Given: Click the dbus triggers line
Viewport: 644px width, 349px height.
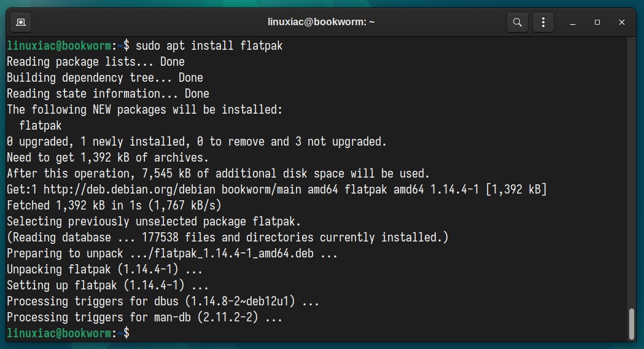Looking at the screenshot, I should (x=163, y=301).
